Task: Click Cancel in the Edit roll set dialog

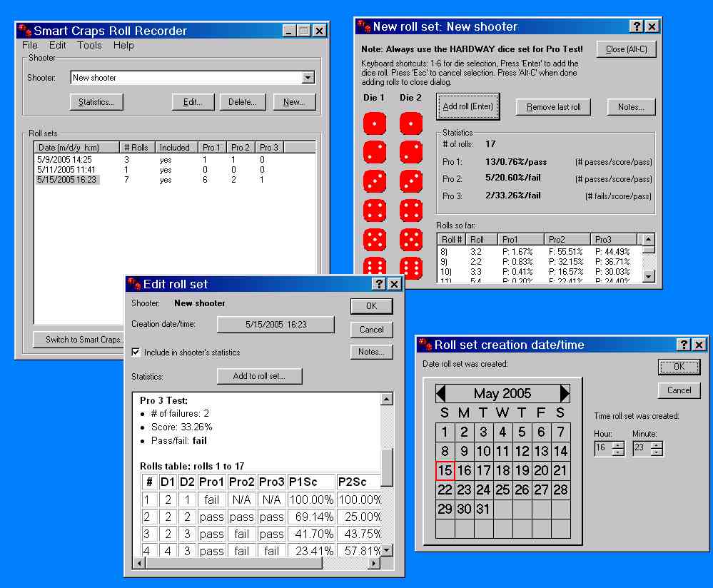Action: tap(372, 330)
